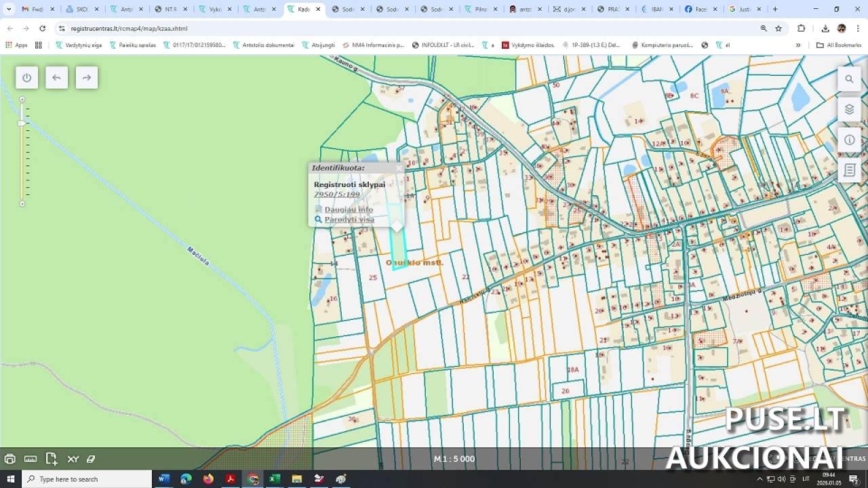This screenshot has width=868, height=488.
Task: Click the Parodyti visą link
Action: tap(349, 220)
